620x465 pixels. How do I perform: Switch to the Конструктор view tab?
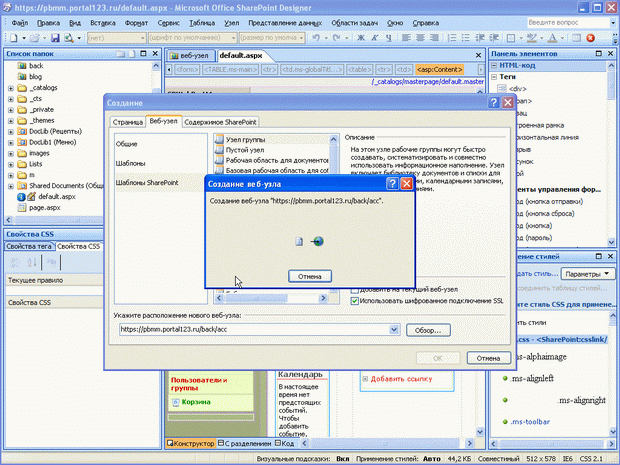193,443
